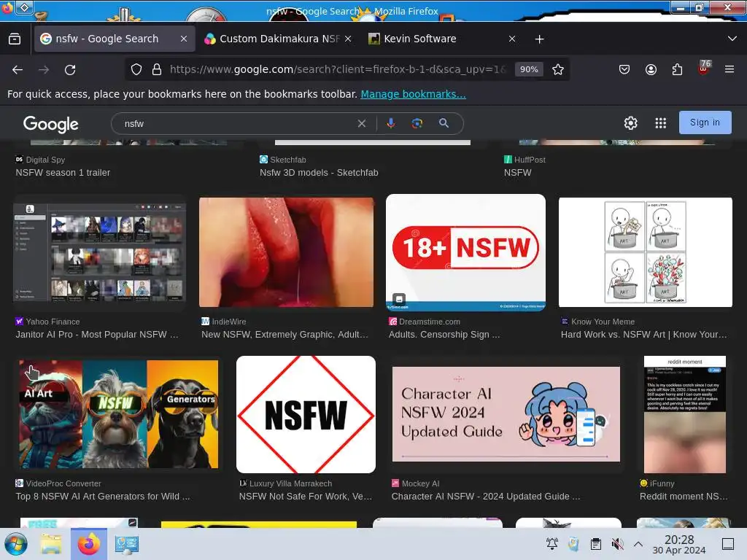747x560 pixels.
Task: Expand the list all tabs dropdown
Action: (x=732, y=39)
